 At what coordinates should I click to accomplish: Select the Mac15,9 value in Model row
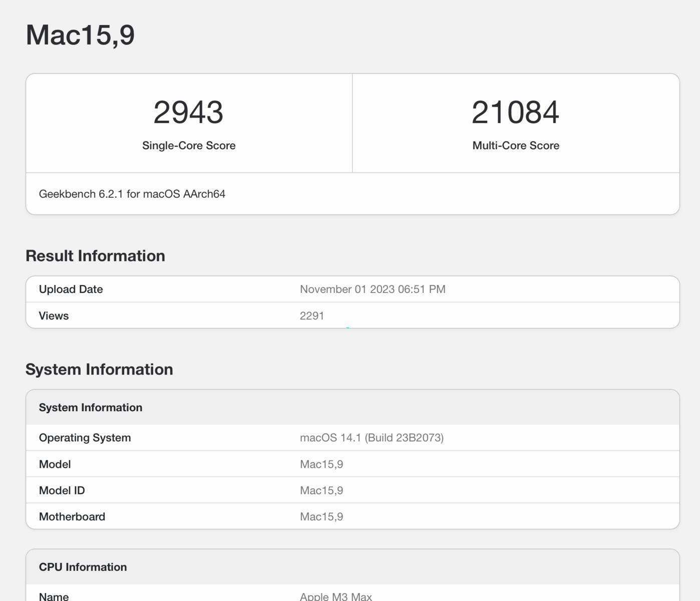[321, 464]
